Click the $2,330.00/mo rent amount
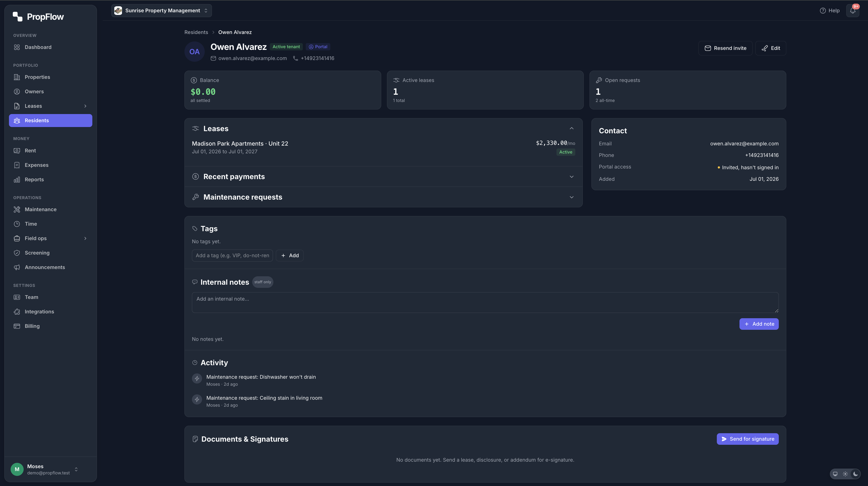 click(555, 143)
